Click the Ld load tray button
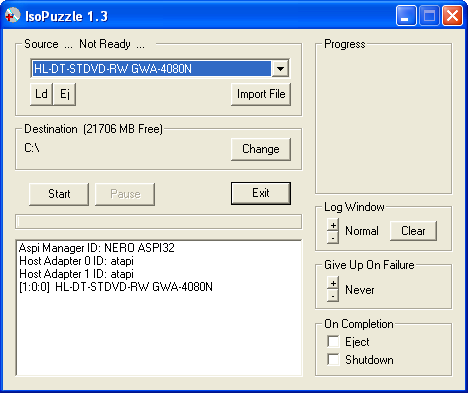Screen dimensions: 468x393 point(41,94)
